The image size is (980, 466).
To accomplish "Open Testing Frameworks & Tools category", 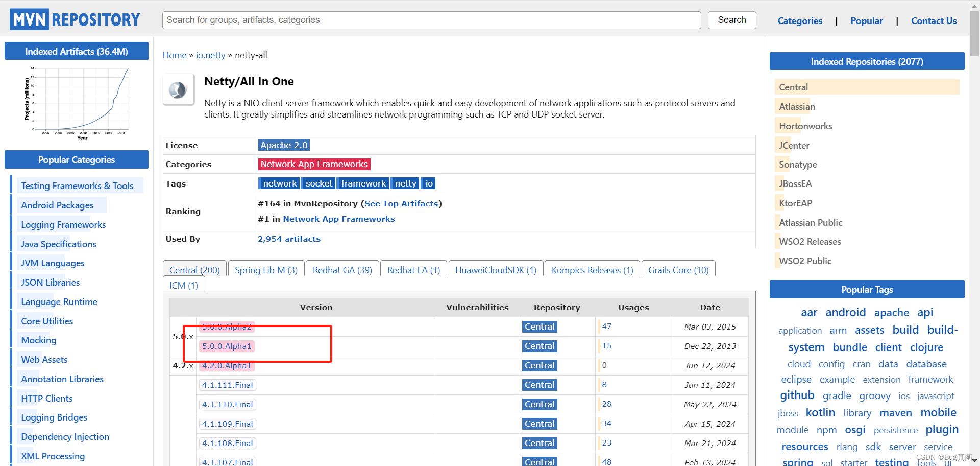I will point(77,186).
